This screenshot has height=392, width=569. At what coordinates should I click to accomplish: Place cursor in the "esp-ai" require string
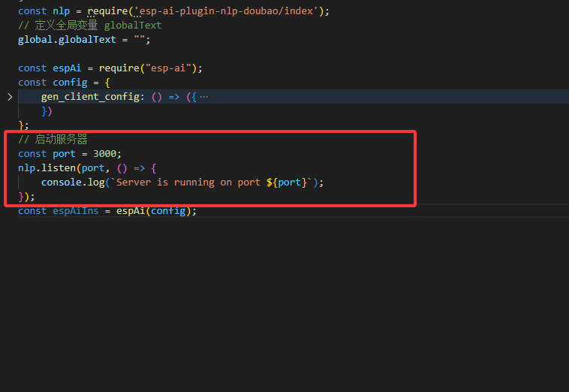pos(173,68)
